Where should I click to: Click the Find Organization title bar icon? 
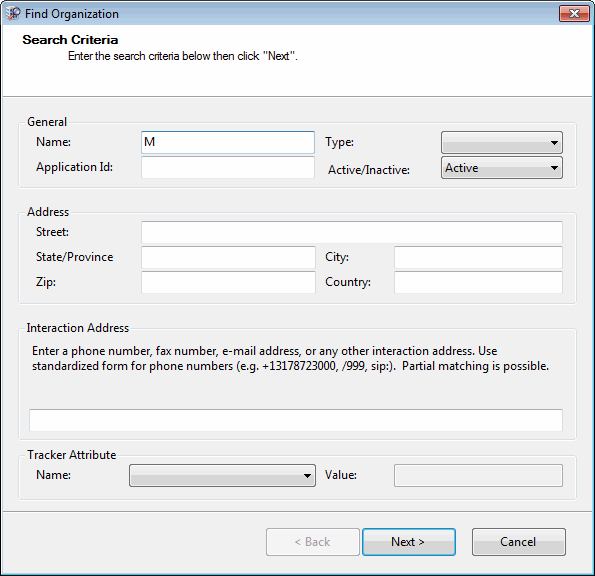pyautogui.click(x=13, y=14)
